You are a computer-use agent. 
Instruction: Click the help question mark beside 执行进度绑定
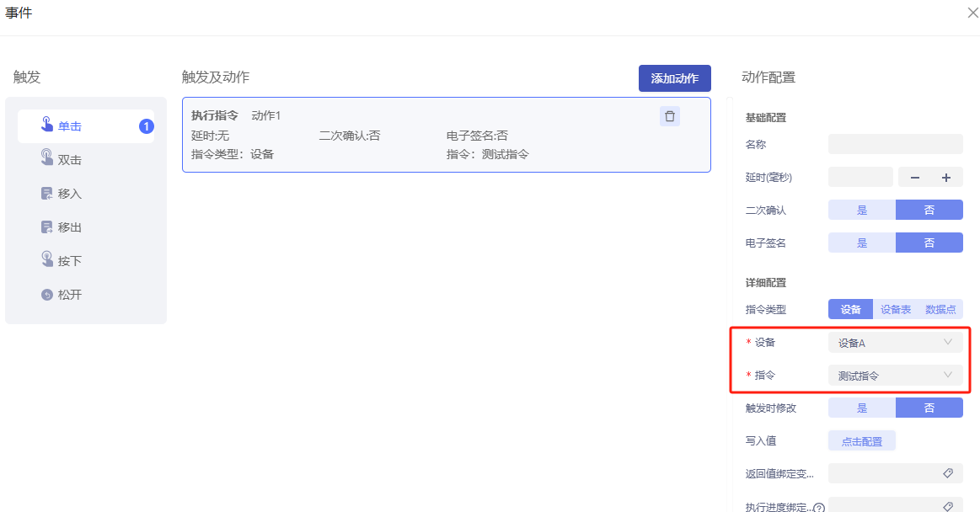pyautogui.click(x=819, y=508)
